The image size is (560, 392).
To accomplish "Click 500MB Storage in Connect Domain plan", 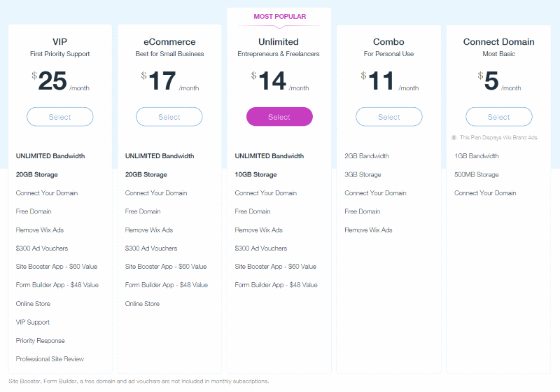I will coord(477,174).
